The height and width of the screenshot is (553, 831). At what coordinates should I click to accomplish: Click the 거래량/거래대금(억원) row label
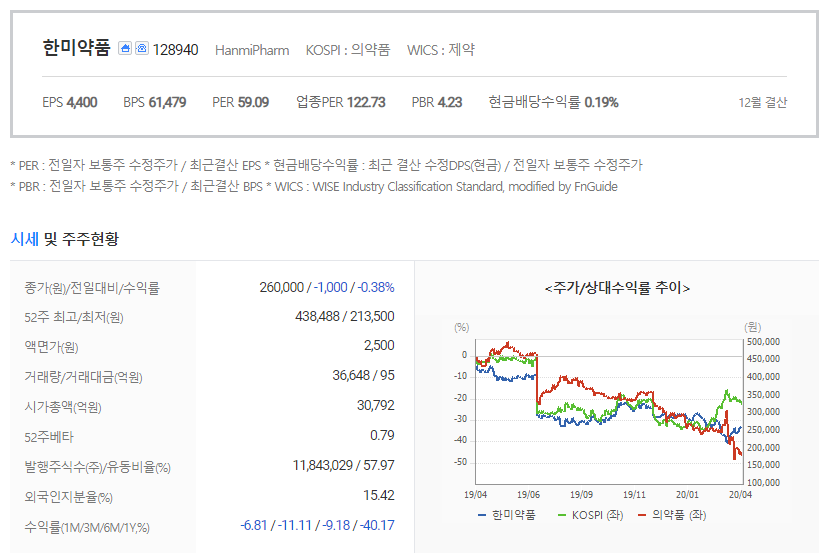(83, 377)
